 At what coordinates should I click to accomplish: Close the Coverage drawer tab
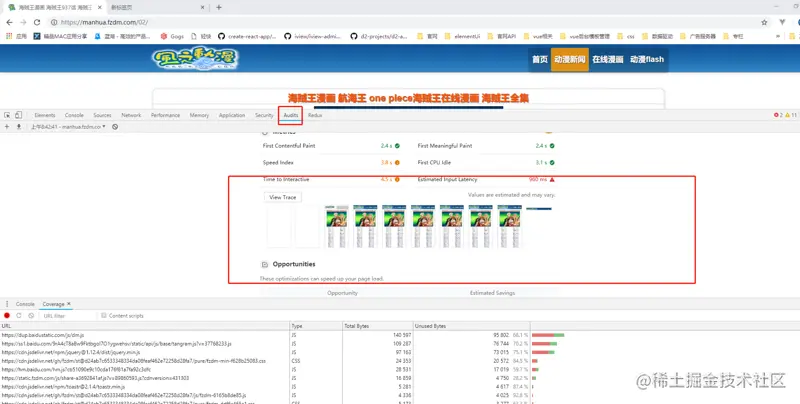(69, 304)
